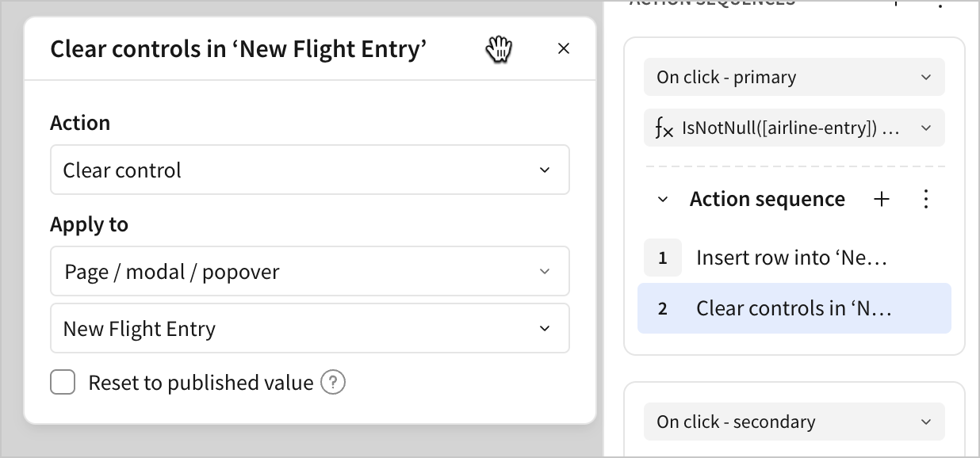Click the fx formula icon
This screenshot has width=980, height=458.
(664, 128)
